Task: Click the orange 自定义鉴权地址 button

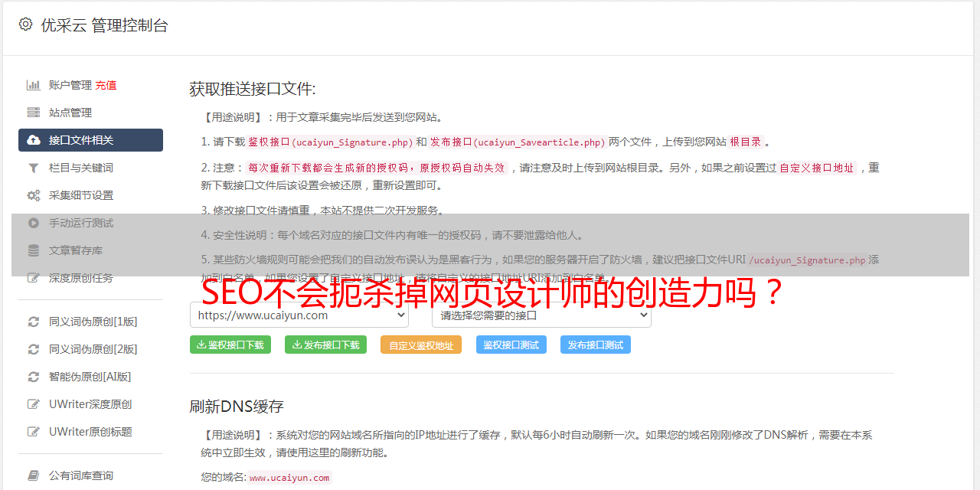Action: [421, 345]
